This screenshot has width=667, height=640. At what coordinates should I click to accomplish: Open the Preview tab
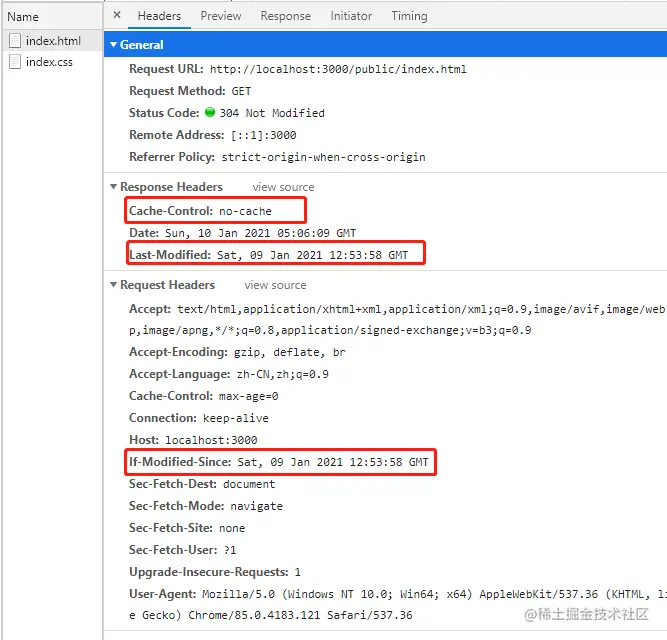(221, 16)
